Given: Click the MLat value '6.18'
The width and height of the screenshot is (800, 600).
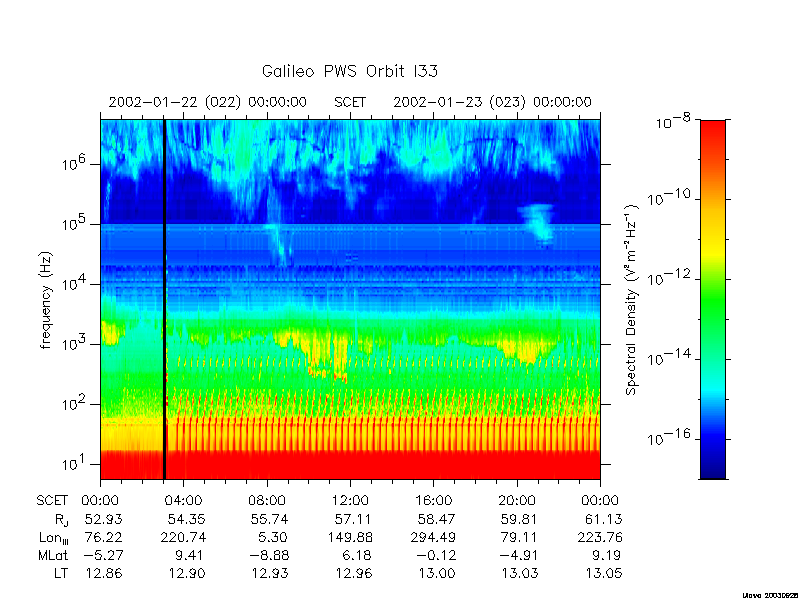Looking at the screenshot, I should (357, 555).
